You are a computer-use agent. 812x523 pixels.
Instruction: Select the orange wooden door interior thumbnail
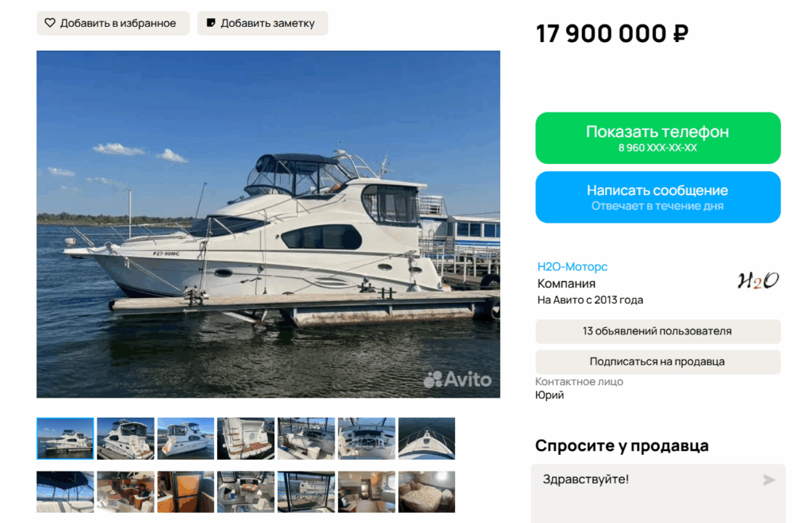coord(186,491)
